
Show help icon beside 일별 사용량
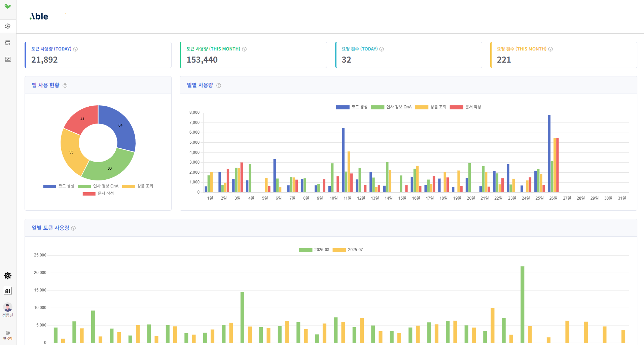[x=219, y=85]
